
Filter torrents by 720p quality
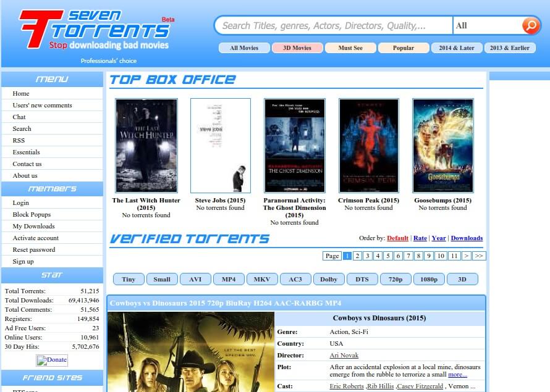click(396, 279)
